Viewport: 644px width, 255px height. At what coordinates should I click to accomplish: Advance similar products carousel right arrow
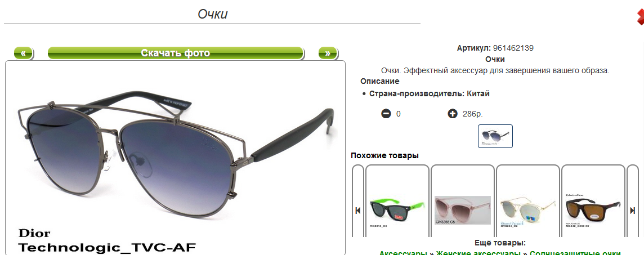click(633, 210)
